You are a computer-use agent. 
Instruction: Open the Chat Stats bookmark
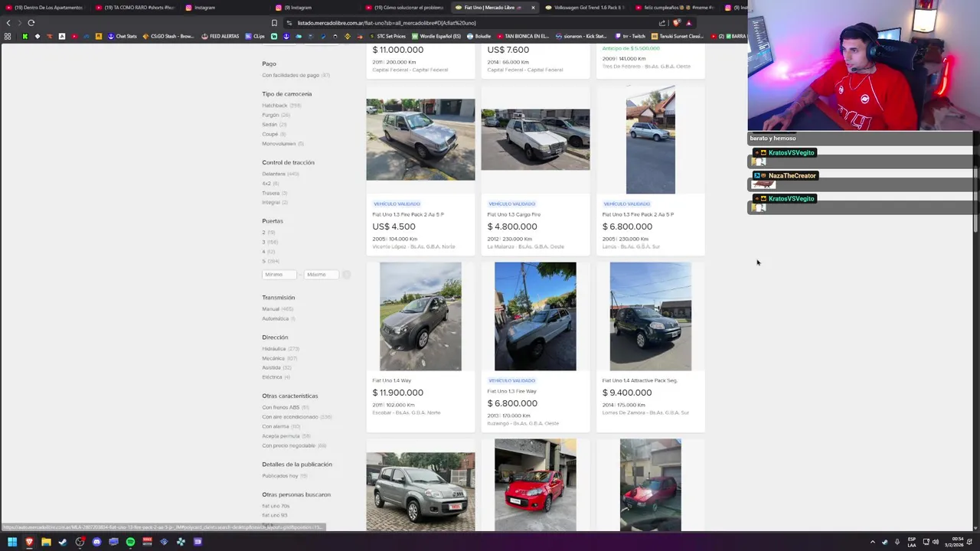pos(122,36)
